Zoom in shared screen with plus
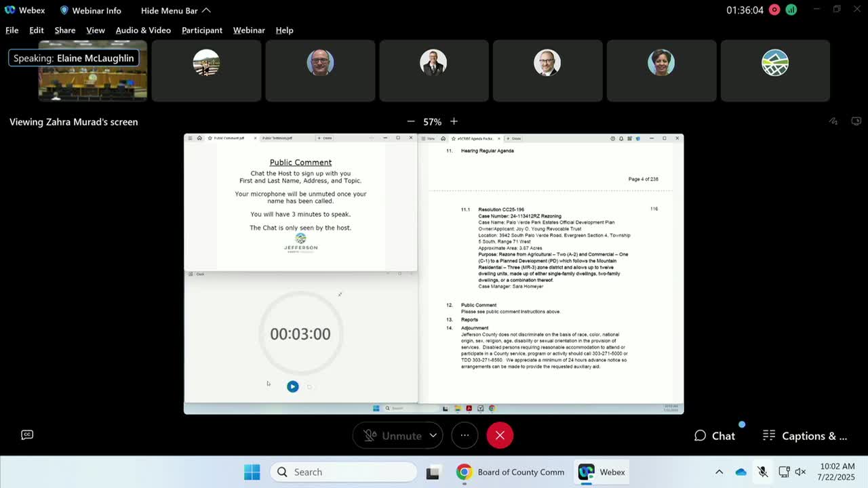This screenshot has height=488, width=868. pos(454,121)
